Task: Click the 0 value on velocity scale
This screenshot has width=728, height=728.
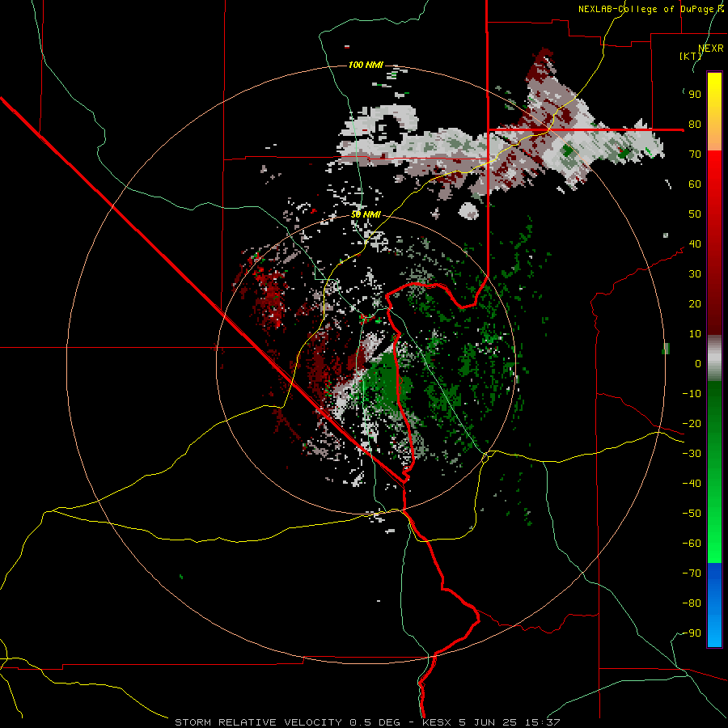Action: [698, 364]
